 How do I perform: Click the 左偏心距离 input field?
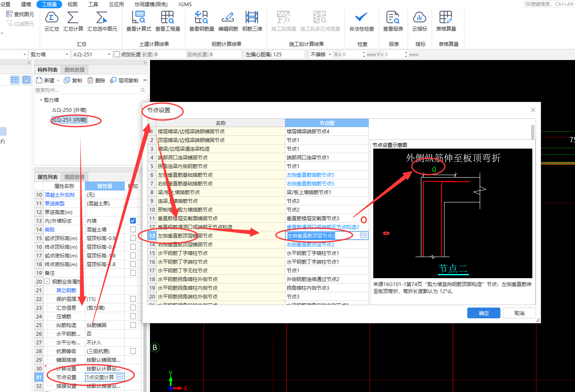click(x=289, y=54)
